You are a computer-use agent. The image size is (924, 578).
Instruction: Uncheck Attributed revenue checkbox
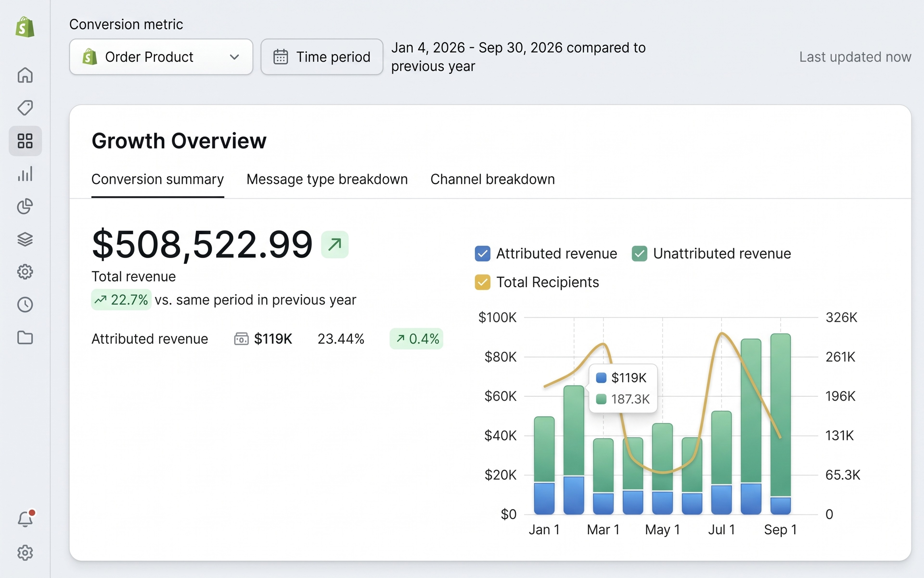(x=482, y=254)
